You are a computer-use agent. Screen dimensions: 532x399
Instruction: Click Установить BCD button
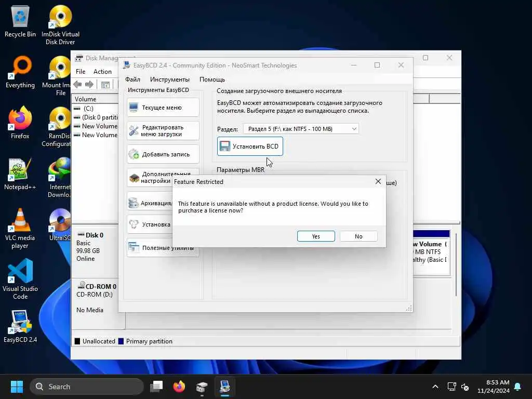pyautogui.click(x=250, y=146)
